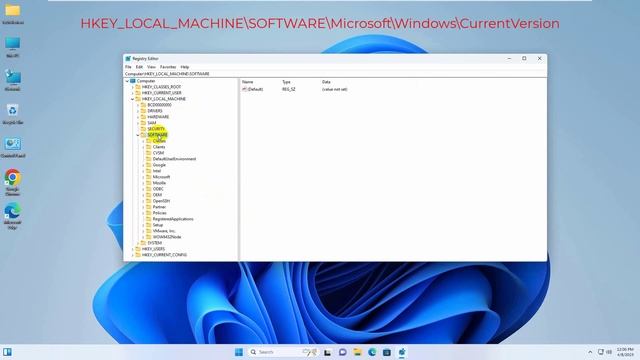Open the Windows Start menu
This screenshot has width=640, height=360.
point(239,352)
